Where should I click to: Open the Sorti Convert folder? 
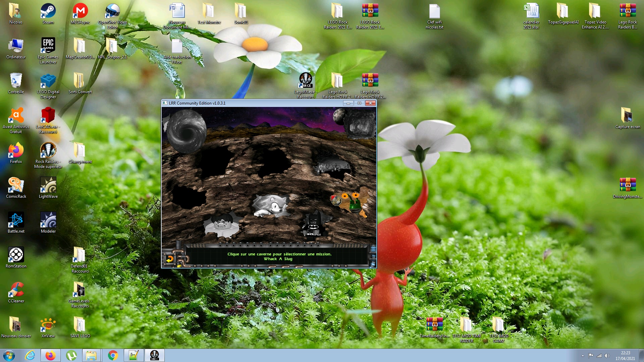click(80, 83)
